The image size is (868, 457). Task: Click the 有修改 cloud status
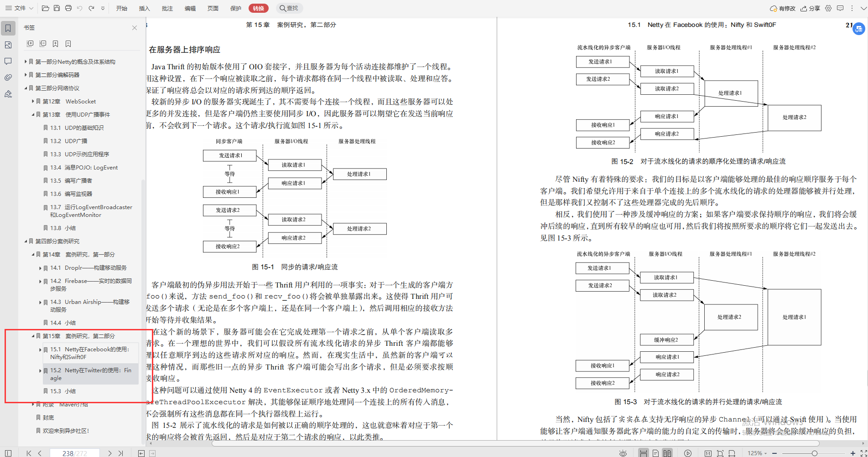[783, 8]
